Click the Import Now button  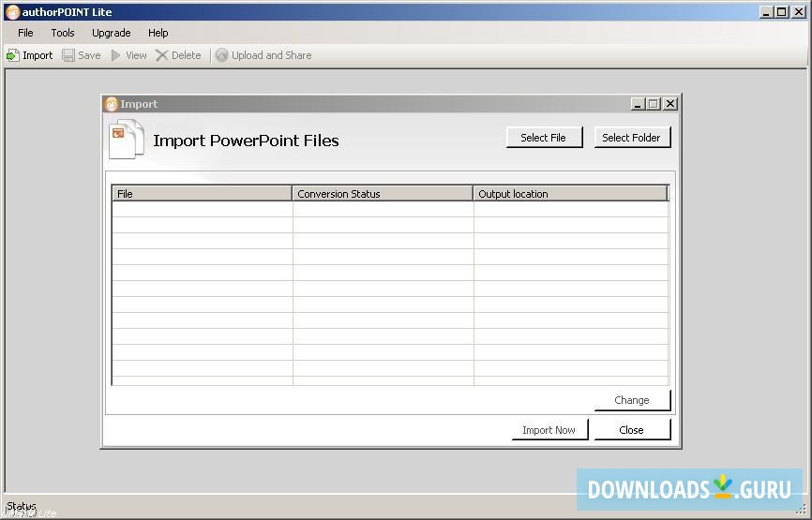(x=550, y=430)
